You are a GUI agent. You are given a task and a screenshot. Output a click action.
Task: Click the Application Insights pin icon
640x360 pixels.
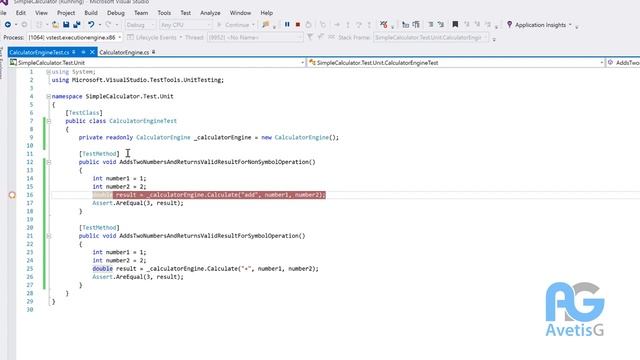[509, 24]
